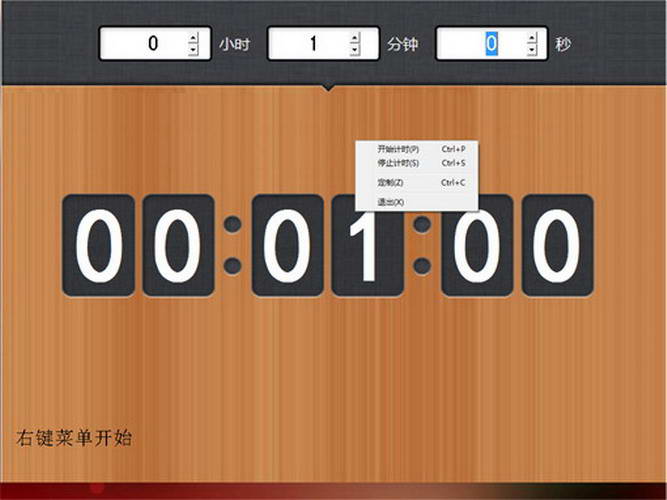Increase seconds with the up arrow
Viewport: 667px width, 500px height.
coord(531,38)
